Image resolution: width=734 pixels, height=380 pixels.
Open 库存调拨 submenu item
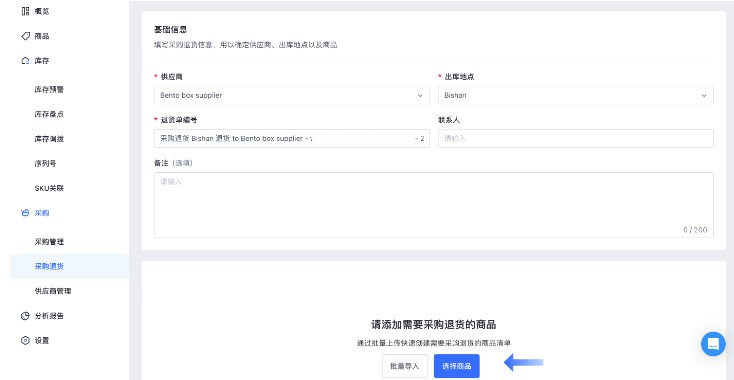coord(49,139)
